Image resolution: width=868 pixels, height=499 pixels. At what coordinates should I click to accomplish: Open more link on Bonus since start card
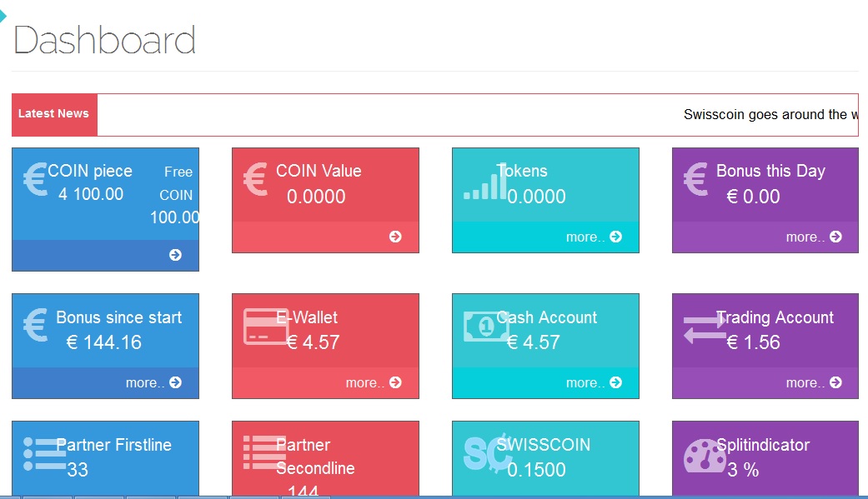pos(144,383)
